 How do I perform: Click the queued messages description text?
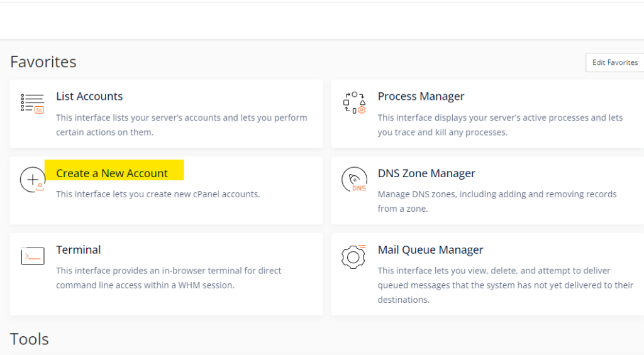click(505, 285)
